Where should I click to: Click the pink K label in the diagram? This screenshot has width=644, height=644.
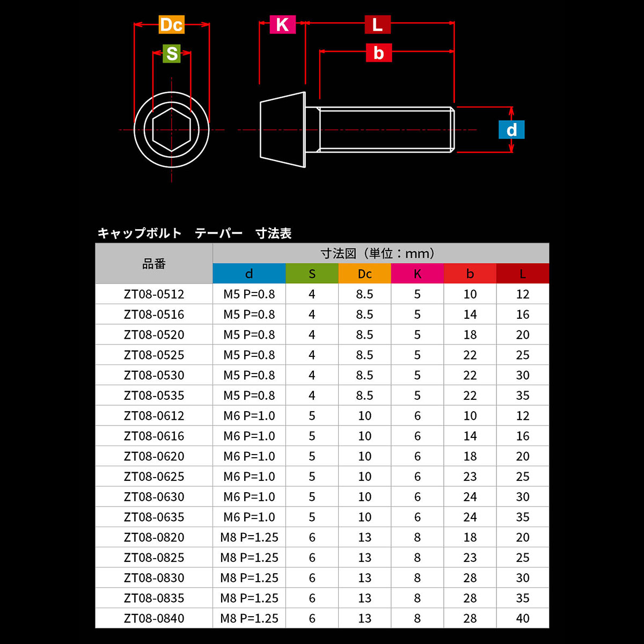(282, 25)
